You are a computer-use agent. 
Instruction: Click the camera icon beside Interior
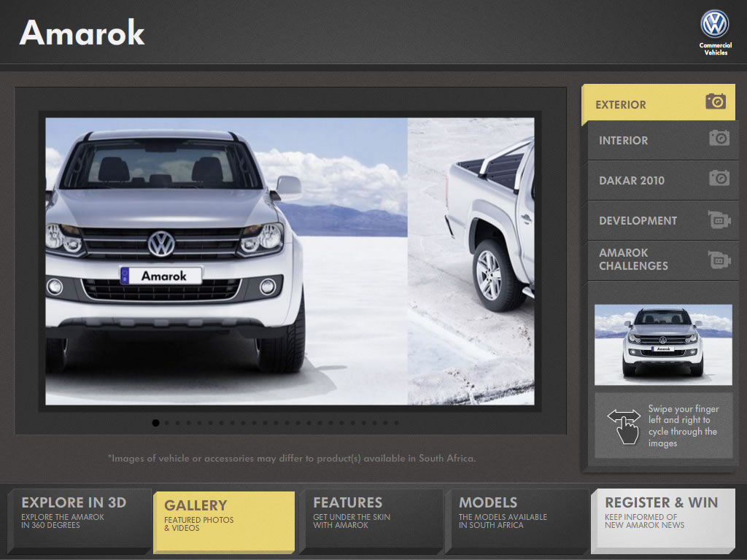tap(719, 138)
